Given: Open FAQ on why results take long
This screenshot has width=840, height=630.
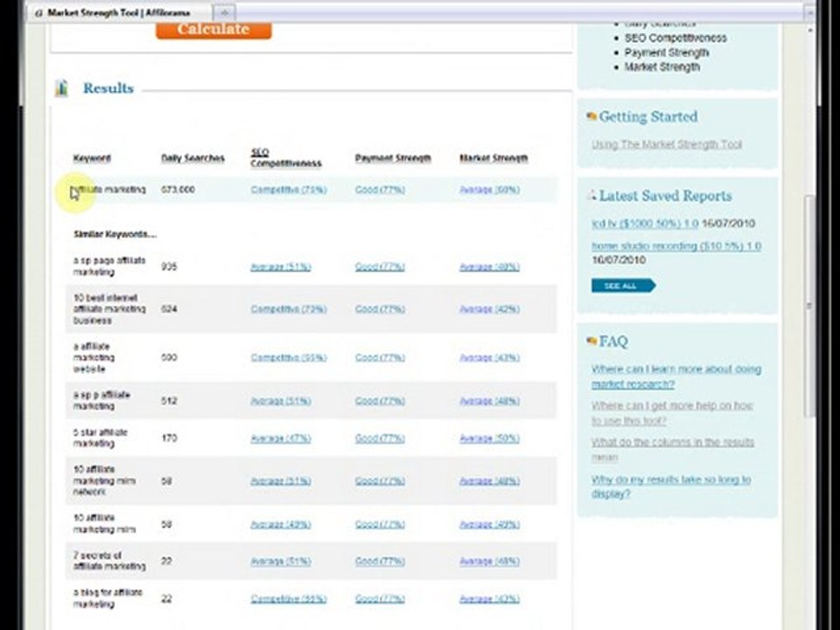Looking at the screenshot, I should click(x=671, y=486).
